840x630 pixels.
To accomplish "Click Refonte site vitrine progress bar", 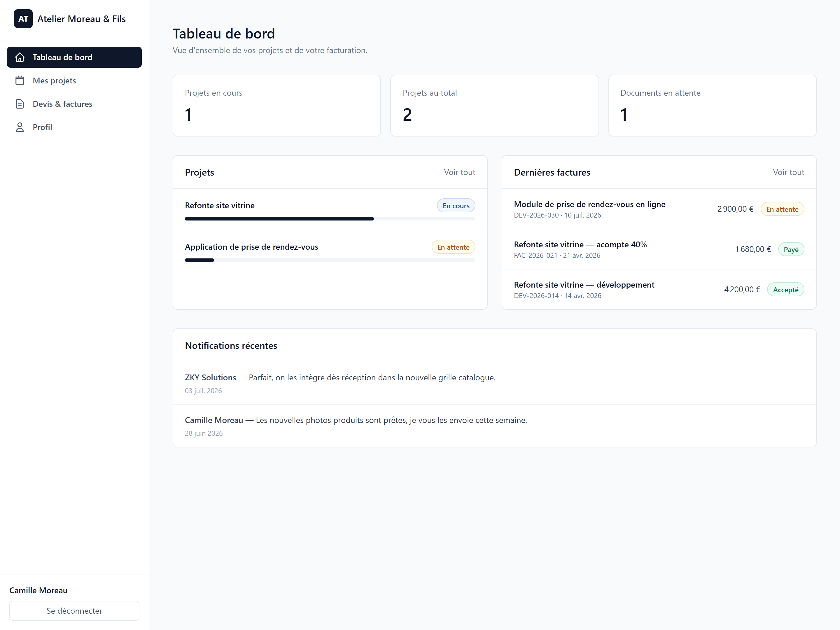I will (x=330, y=219).
